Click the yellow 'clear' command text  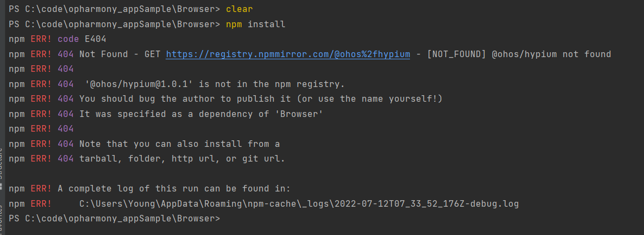tap(239, 9)
